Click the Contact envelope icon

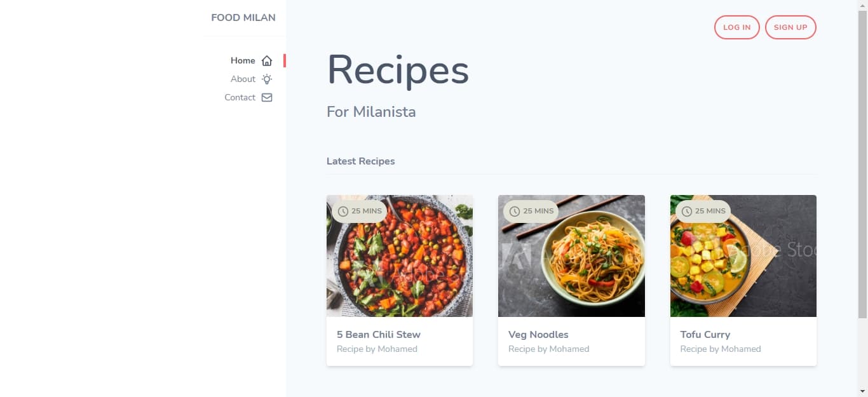267,98
